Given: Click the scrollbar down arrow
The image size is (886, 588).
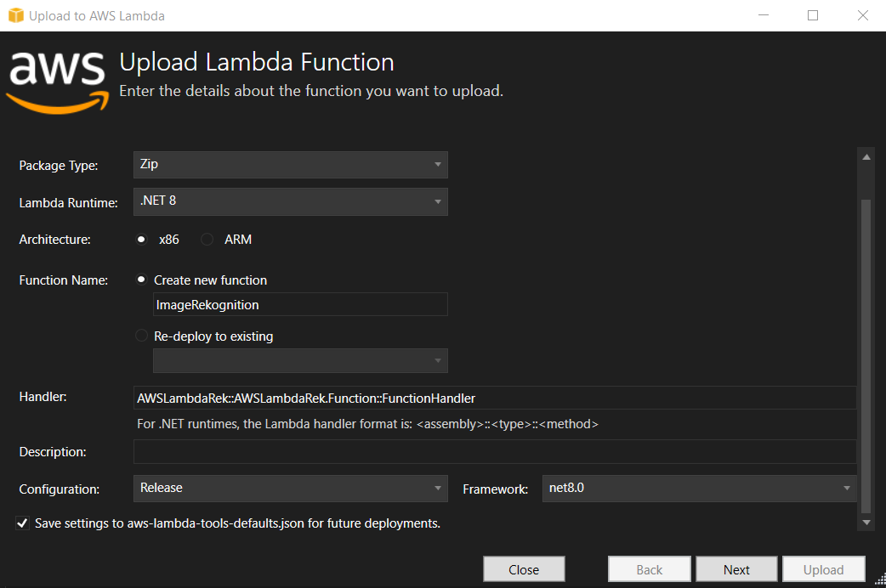Looking at the screenshot, I should point(866,522).
